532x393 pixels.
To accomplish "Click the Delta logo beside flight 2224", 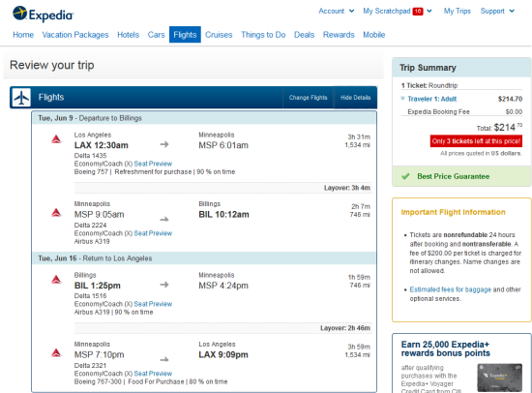I will [x=56, y=213].
